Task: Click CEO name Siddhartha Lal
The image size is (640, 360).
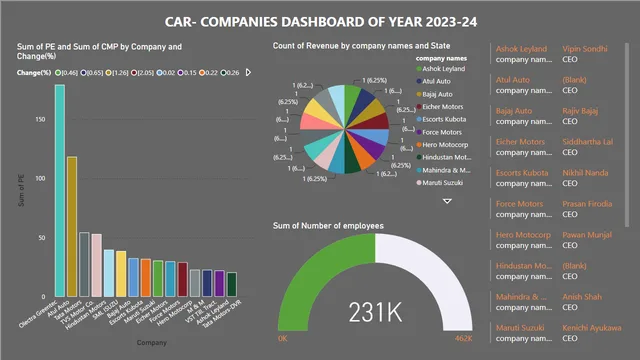Action: pos(587,142)
